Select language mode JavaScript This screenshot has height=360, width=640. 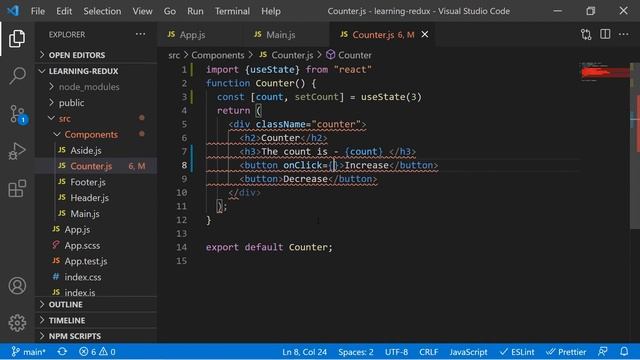[468, 351]
